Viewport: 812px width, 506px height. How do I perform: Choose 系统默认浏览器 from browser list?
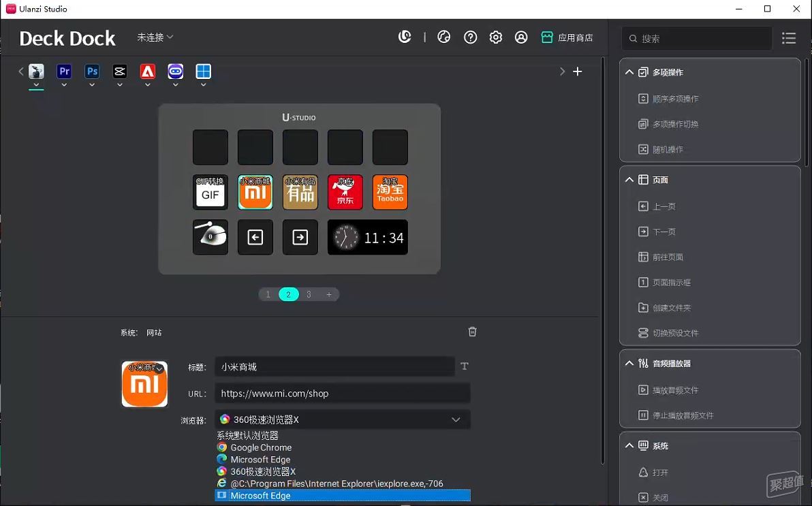(x=342, y=436)
